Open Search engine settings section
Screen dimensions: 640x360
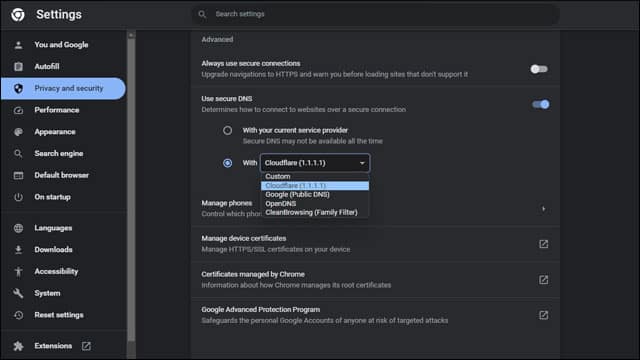click(63, 153)
